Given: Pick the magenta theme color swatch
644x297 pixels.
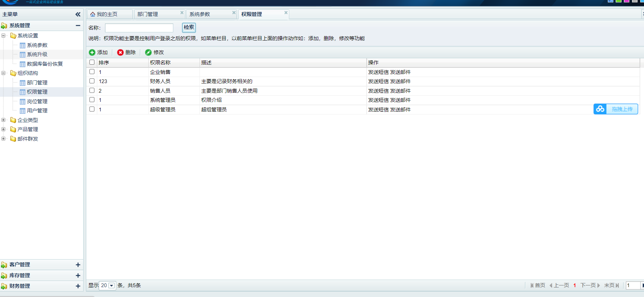Looking at the screenshot, I should [x=627, y=1].
